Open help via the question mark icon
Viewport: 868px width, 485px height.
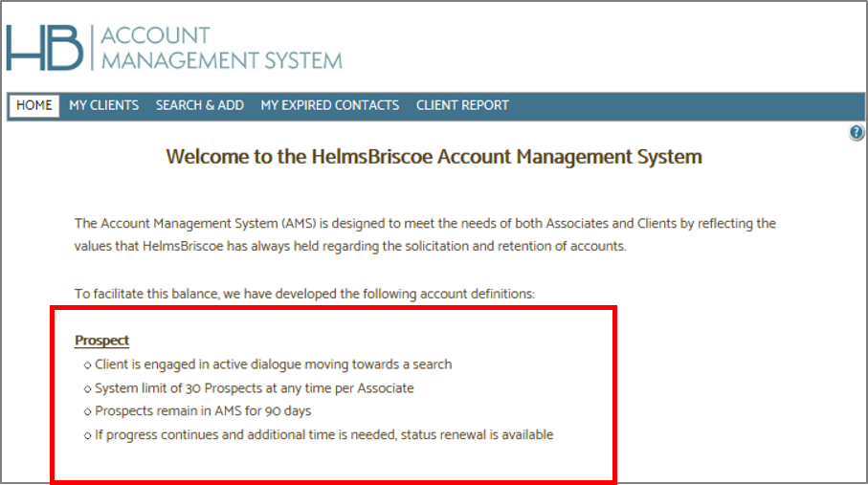coord(857,133)
